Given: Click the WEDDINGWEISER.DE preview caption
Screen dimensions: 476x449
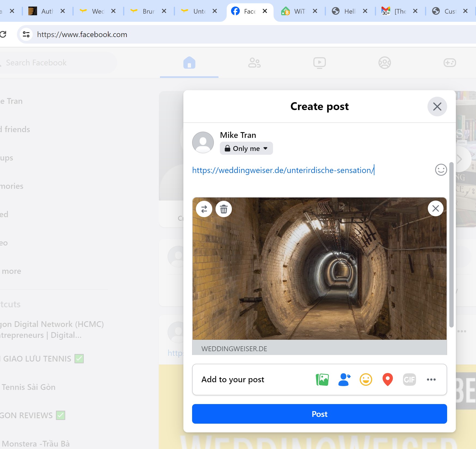Looking at the screenshot, I should coord(234,349).
